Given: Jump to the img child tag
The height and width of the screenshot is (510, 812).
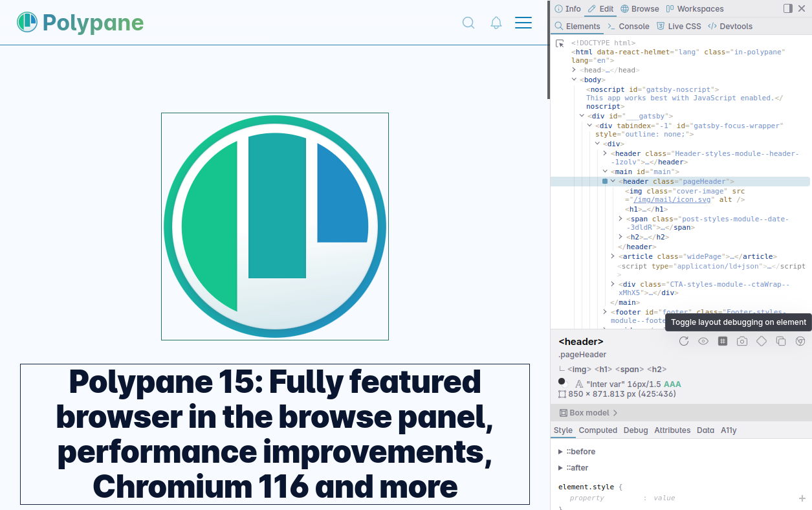Looking at the screenshot, I should (x=580, y=369).
